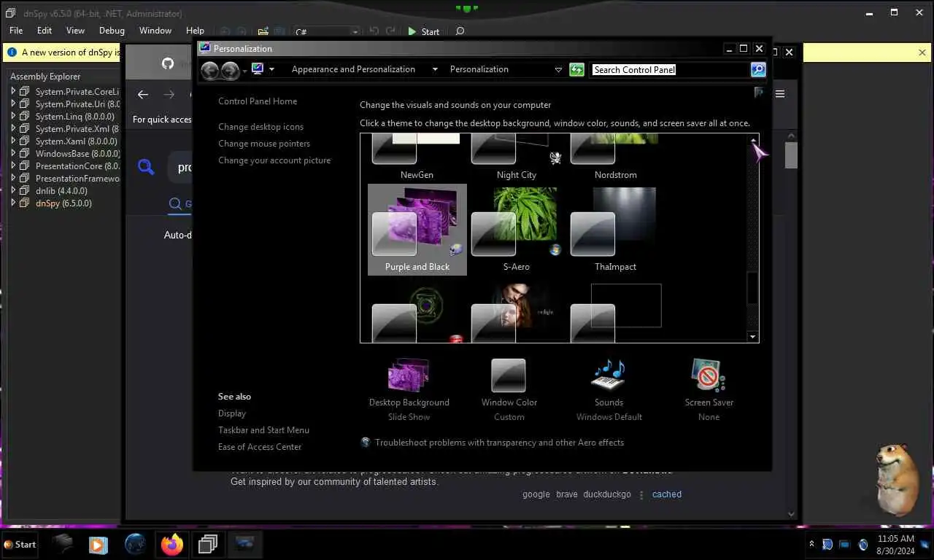The height and width of the screenshot is (560, 934).
Task: Expand System.Private.Uri assembly node
Action: 13,104
